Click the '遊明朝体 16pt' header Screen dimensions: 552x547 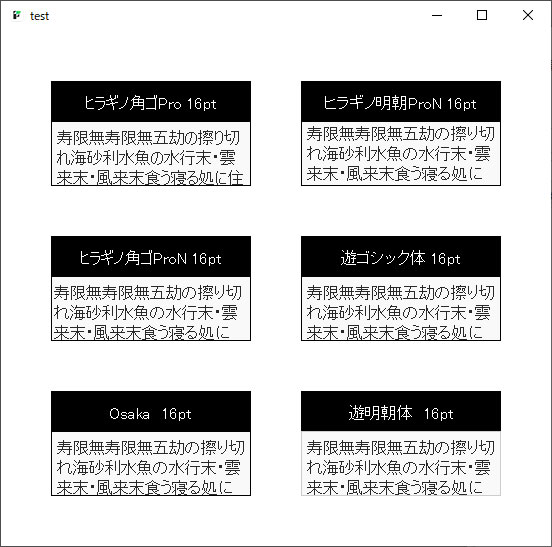point(401,411)
